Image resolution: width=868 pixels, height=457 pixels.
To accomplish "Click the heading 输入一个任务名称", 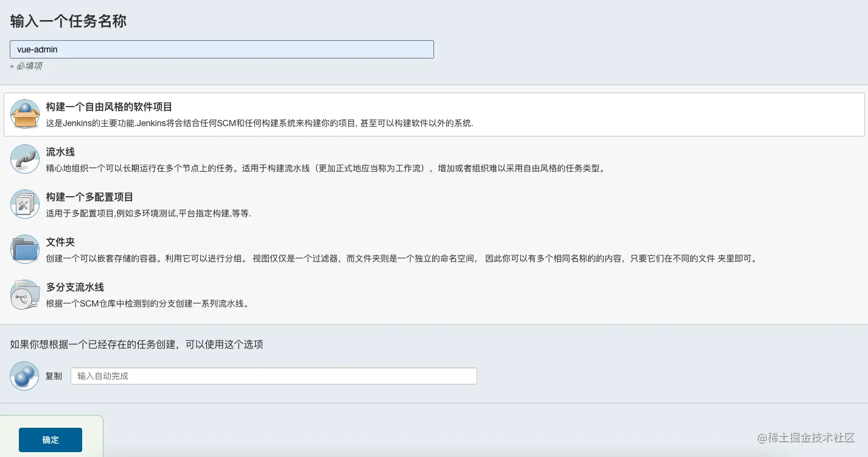I will tap(68, 21).
